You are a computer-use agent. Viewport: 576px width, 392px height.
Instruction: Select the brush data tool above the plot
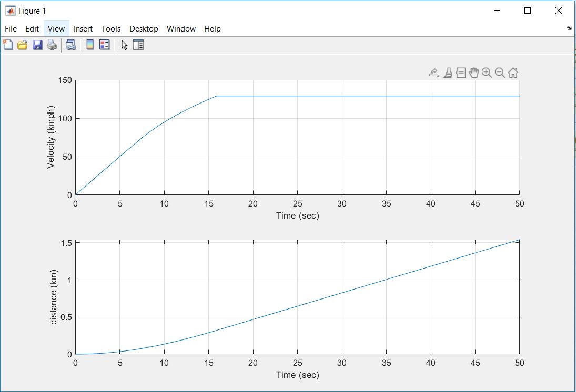[448, 73]
